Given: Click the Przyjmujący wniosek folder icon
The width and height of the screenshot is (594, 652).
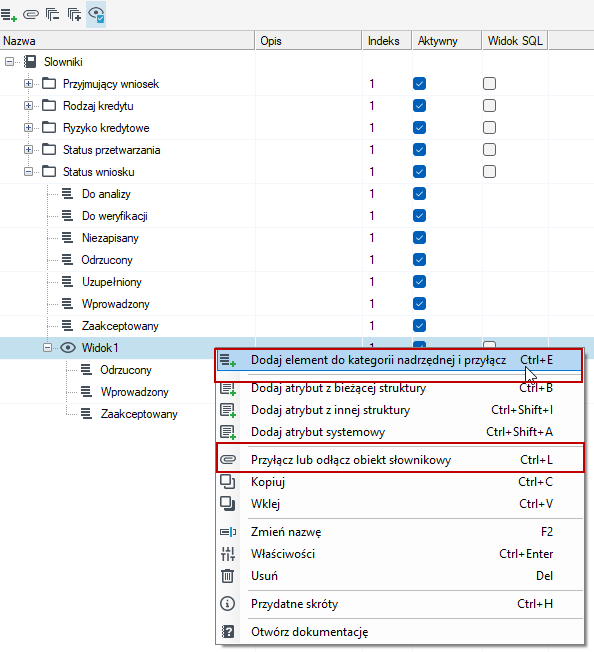Looking at the screenshot, I should (x=49, y=84).
